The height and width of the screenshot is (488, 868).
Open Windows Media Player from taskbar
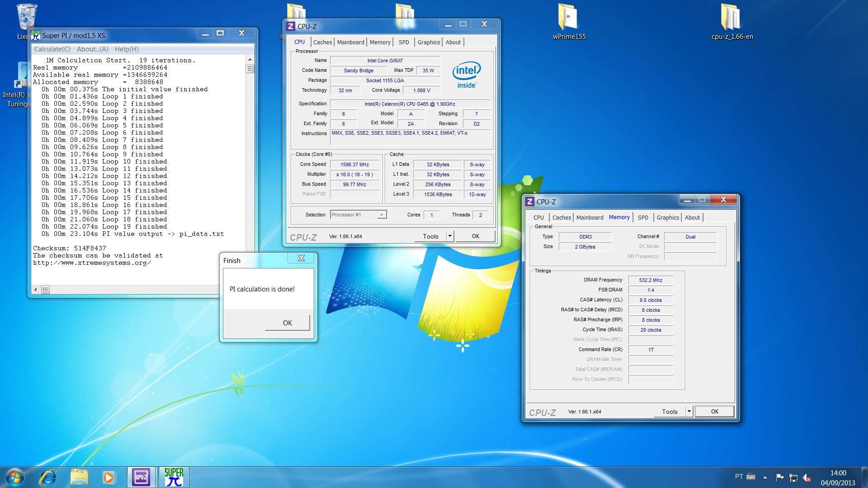pos(108,477)
